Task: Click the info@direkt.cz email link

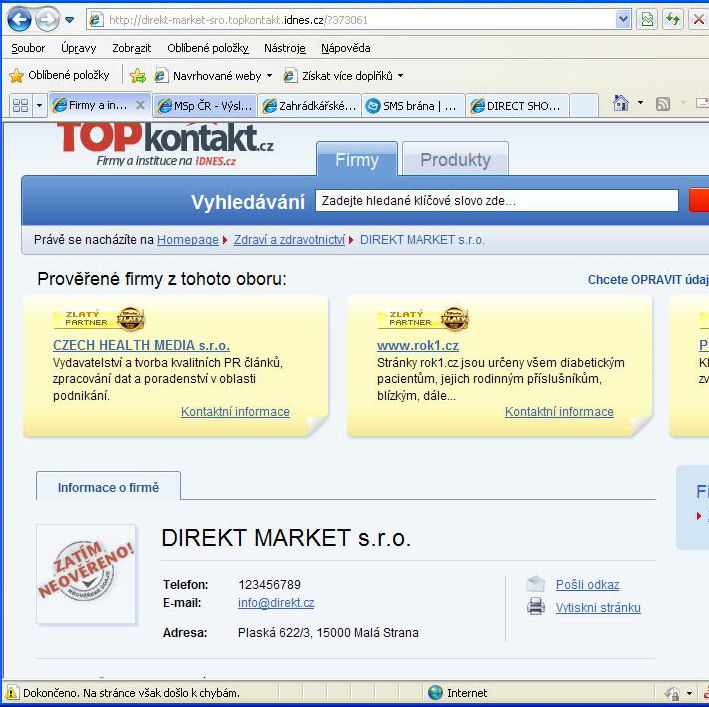Action: [276, 603]
